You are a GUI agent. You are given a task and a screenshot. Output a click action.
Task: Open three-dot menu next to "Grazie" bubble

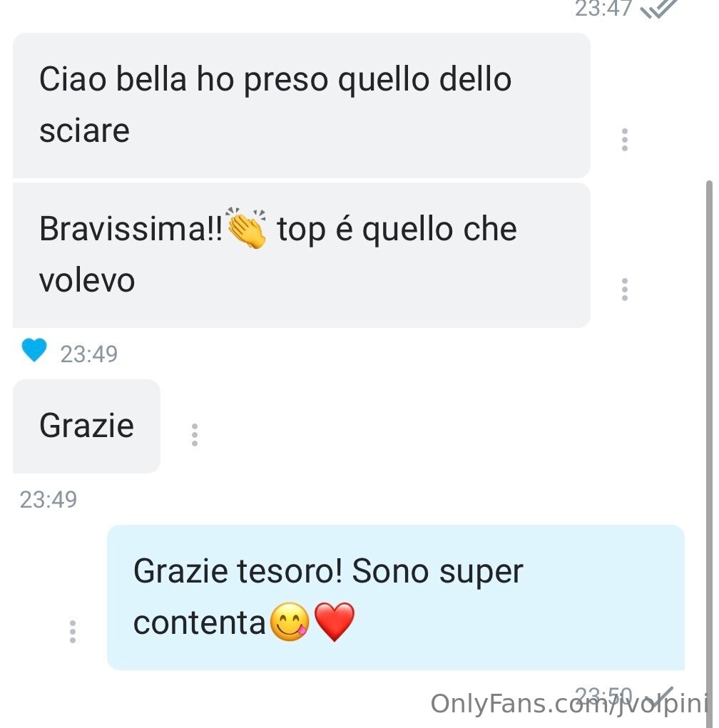pos(195,435)
